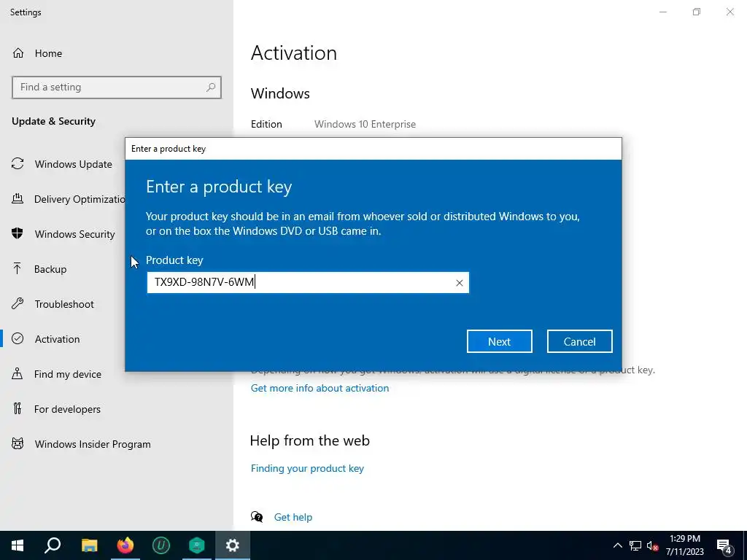The height and width of the screenshot is (560, 747).
Task: Open the Home icon in Settings sidebar
Action: [18, 52]
